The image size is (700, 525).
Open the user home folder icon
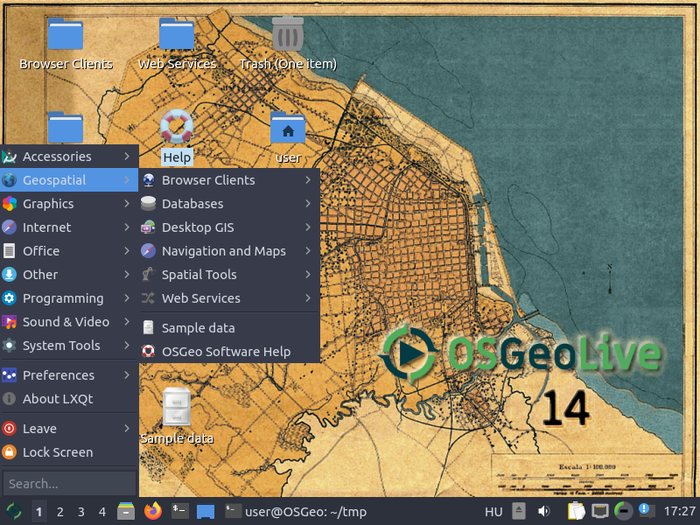point(288,130)
